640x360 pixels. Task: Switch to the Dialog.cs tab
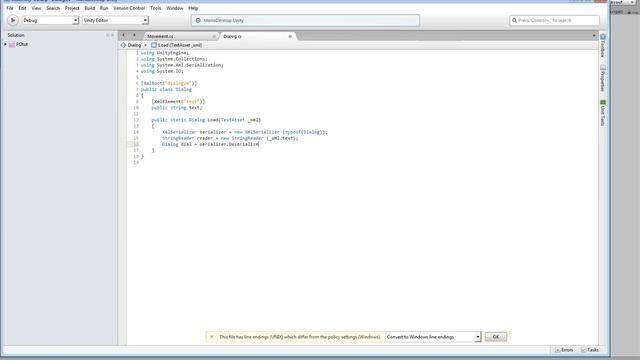pos(233,36)
